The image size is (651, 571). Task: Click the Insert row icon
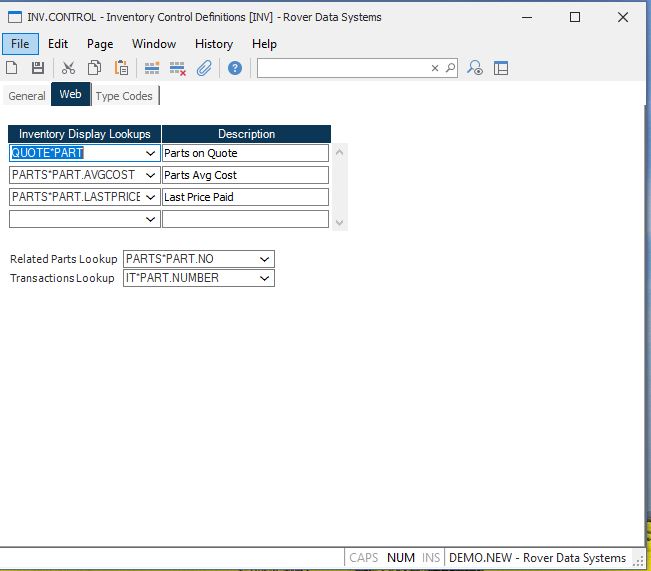152,68
